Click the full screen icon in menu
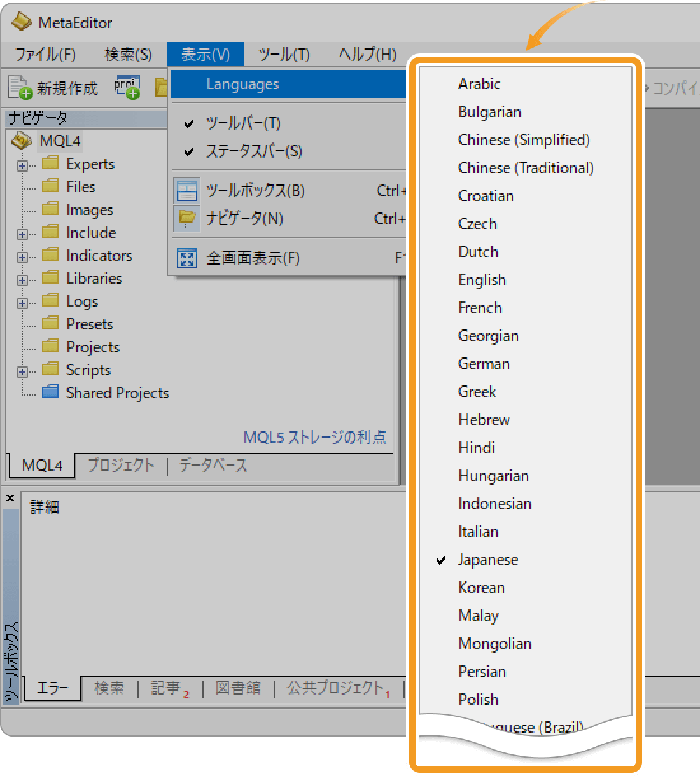 click(x=186, y=258)
